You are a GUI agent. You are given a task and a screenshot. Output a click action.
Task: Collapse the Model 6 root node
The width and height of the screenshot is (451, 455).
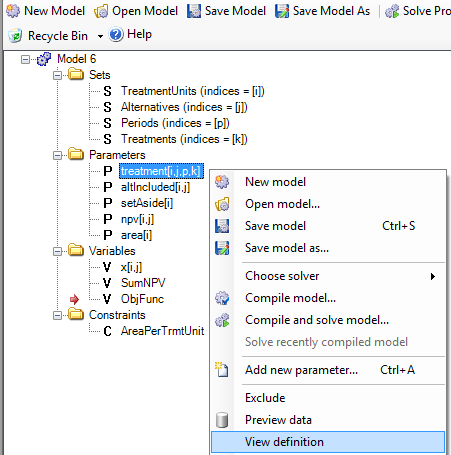[25, 59]
